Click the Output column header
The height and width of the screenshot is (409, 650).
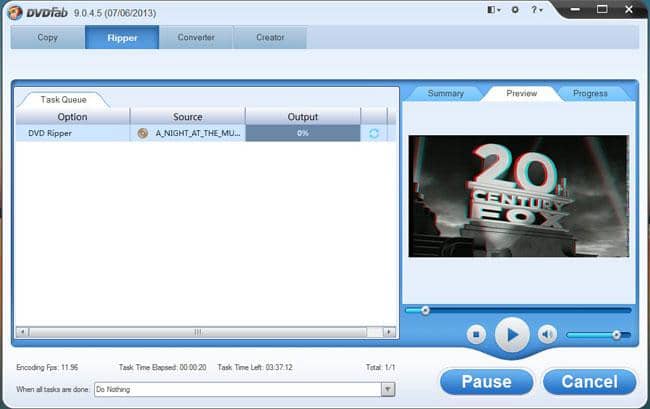coord(303,117)
